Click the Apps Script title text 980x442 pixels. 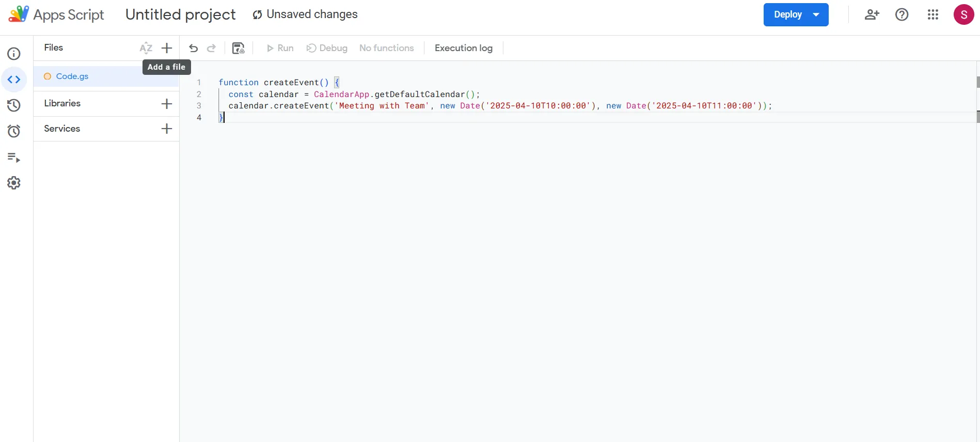69,15
